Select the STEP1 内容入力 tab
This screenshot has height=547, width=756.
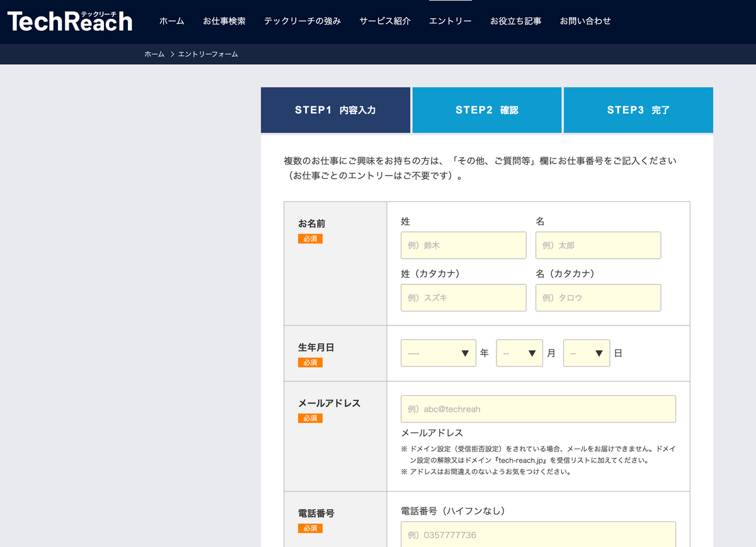(335, 110)
